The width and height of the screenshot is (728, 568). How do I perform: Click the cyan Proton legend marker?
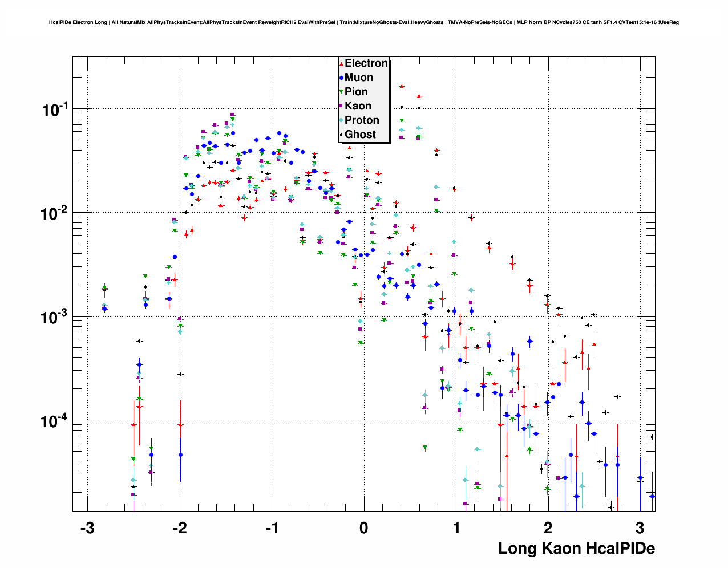(x=341, y=120)
